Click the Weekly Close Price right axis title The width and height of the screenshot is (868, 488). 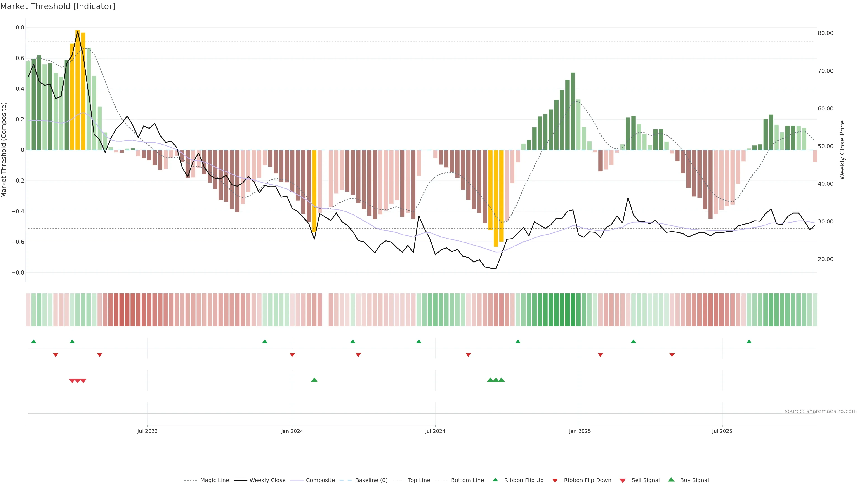842,150
